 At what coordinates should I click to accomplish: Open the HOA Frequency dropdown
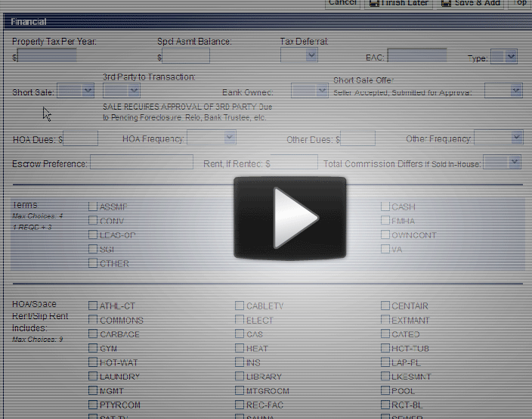pyautogui.click(x=212, y=138)
